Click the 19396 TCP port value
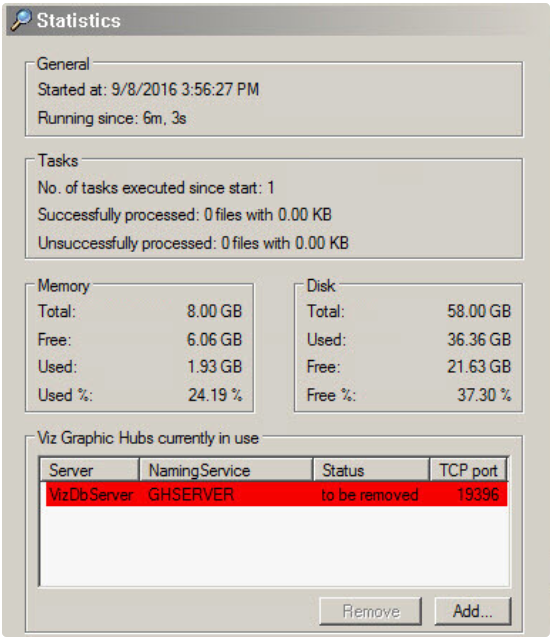This screenshot has height=644, width=556. click(478, 495)
